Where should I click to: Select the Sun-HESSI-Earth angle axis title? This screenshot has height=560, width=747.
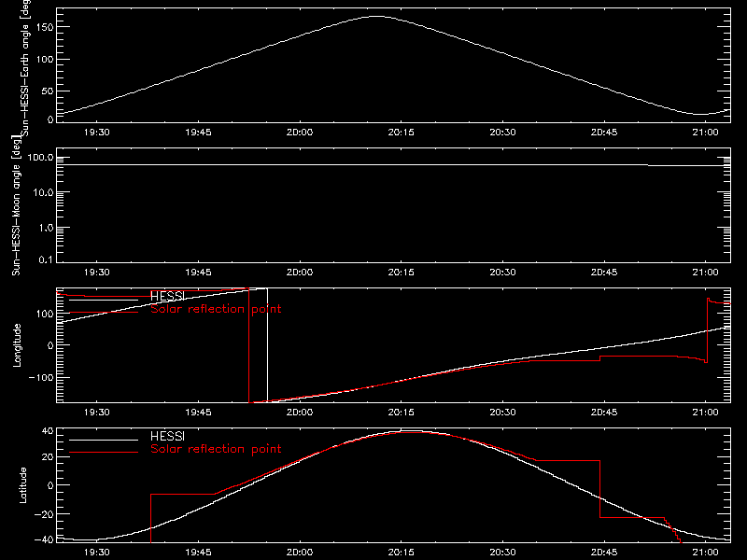pyautogui.click(x=25, y=66)
